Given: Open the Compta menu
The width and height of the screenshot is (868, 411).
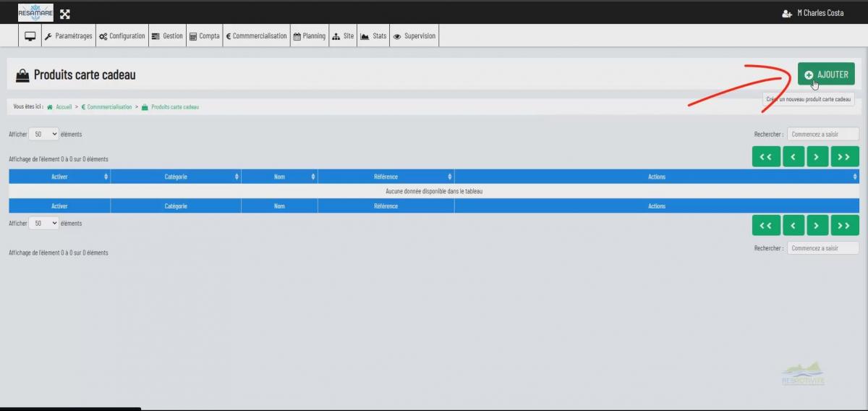Looking at the screenshot, I should (204, 36).
